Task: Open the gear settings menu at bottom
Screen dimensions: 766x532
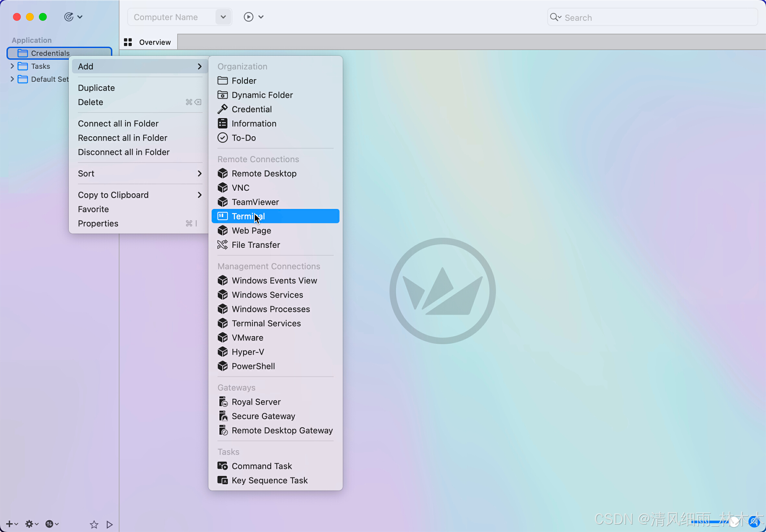Action: point(32,524)
